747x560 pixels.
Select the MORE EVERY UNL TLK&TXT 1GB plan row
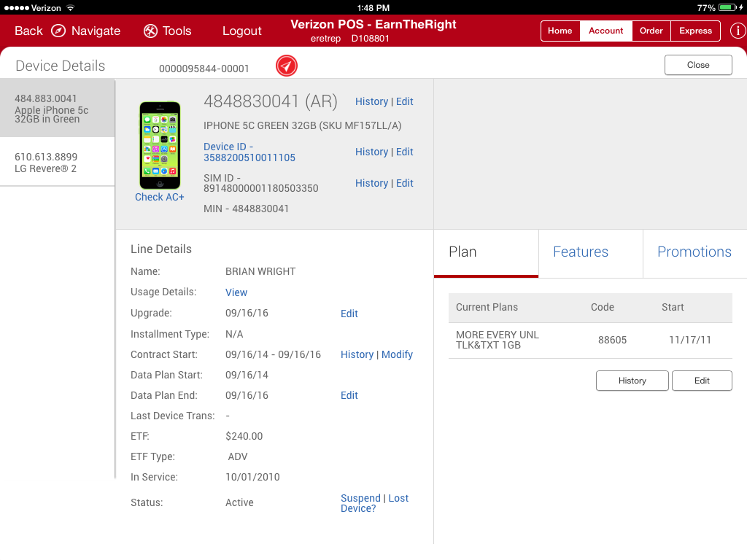(x=590, y=341)
